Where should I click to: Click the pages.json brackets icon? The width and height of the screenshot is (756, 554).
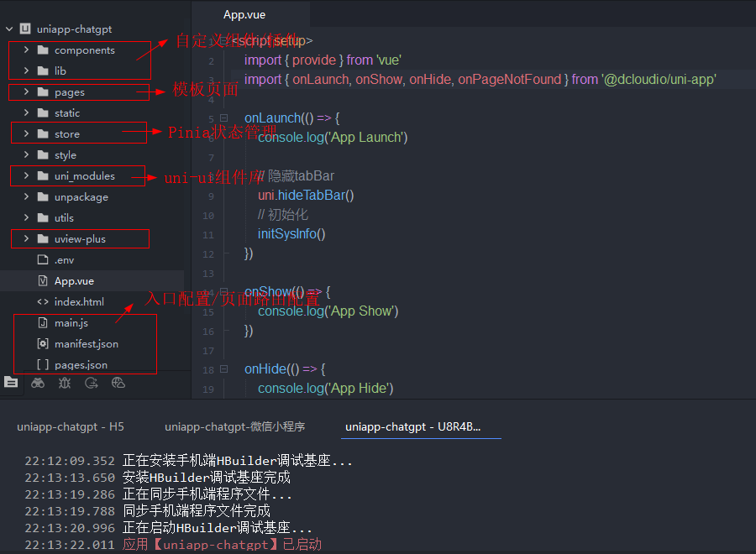click(x=43, y=364)
